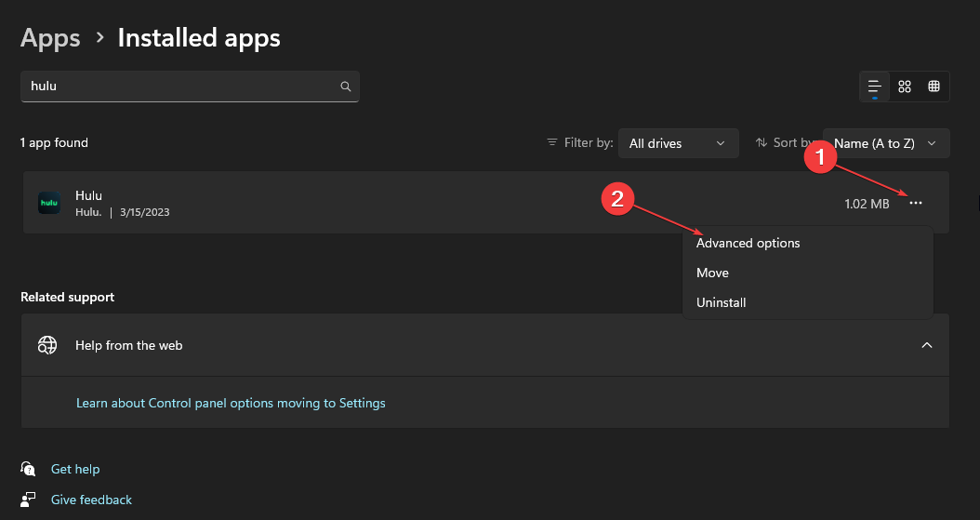Open the Name (A to Z) sort dropdown

tap(886, 143)
